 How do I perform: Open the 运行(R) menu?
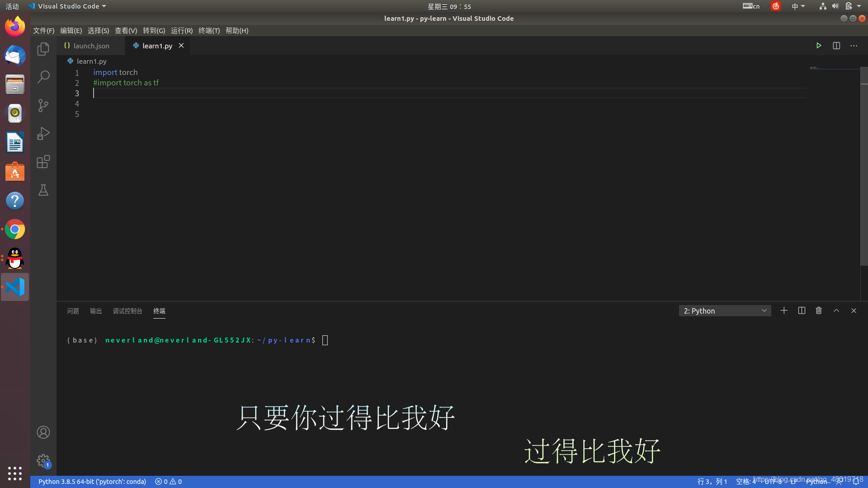point(182,31)
